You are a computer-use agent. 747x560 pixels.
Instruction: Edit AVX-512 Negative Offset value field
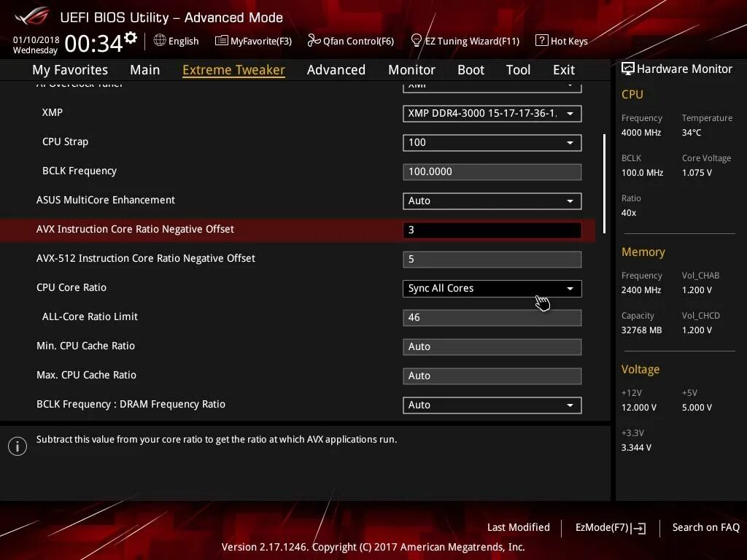point(492,259)
